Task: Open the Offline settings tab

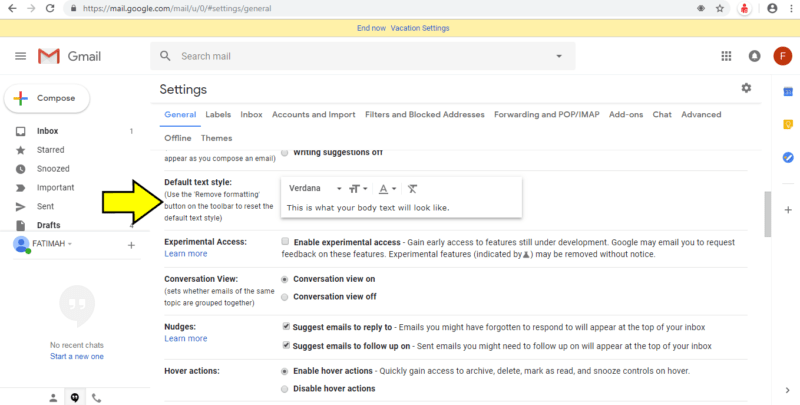Action: pyautogui.click(x=178, y=138)
